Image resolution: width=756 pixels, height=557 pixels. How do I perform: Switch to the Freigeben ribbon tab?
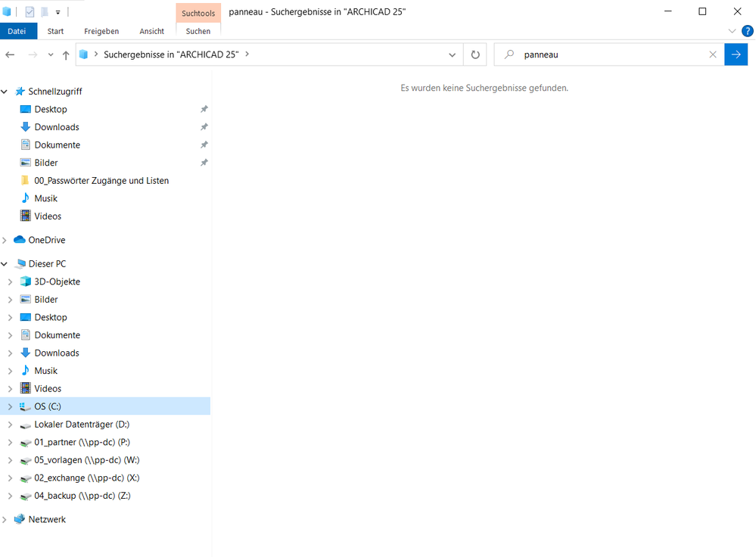[101, 31]
